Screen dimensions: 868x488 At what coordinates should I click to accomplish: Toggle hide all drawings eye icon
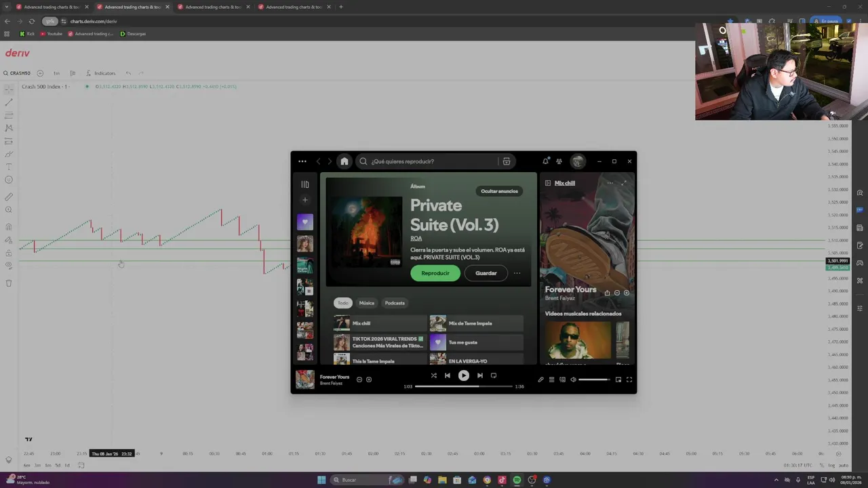9,266
